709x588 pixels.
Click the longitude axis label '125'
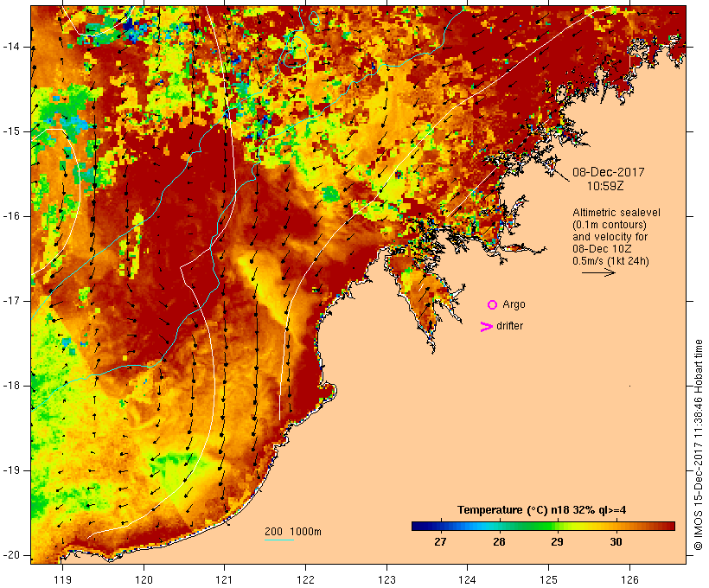pyautogui.click(x=548, y=580)
